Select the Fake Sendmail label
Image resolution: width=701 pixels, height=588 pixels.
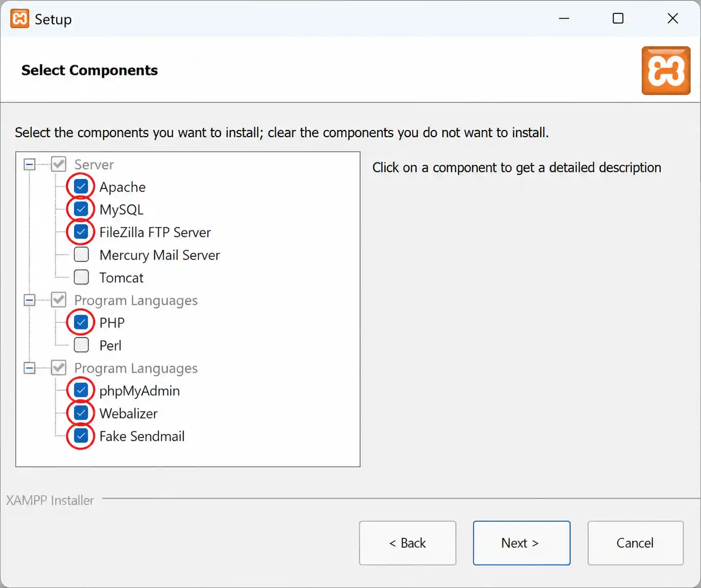(142, 436)
